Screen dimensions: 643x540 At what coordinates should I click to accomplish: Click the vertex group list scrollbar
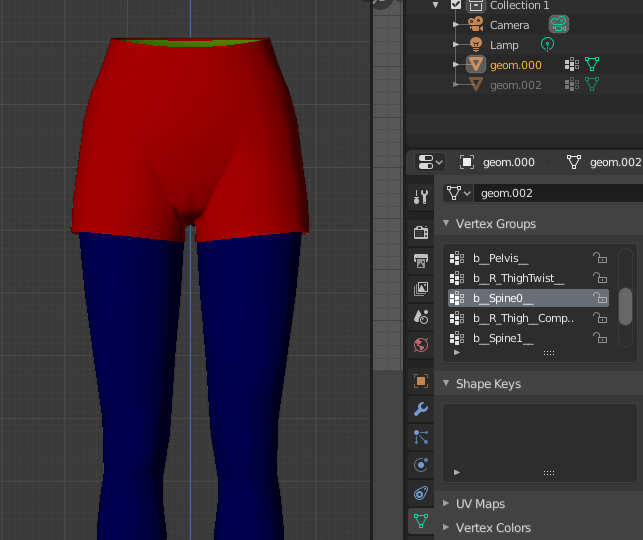tap(625, 307)
